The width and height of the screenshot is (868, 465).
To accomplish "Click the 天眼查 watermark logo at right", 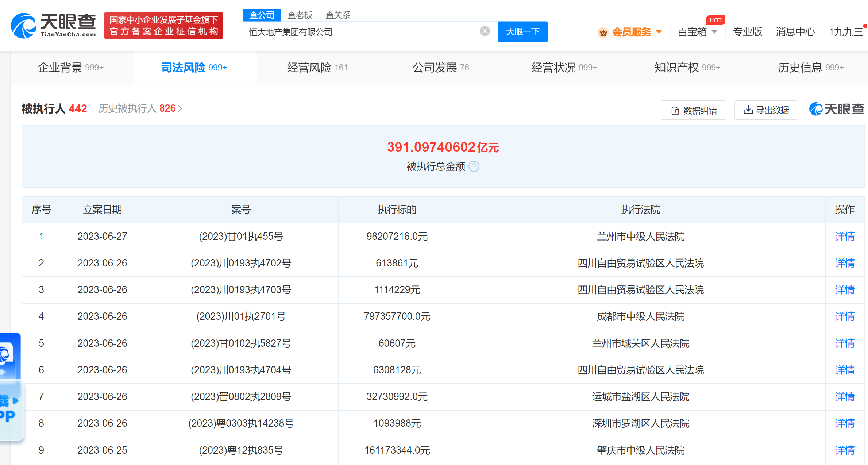I will pyautogui.click(x=836, y=109).
